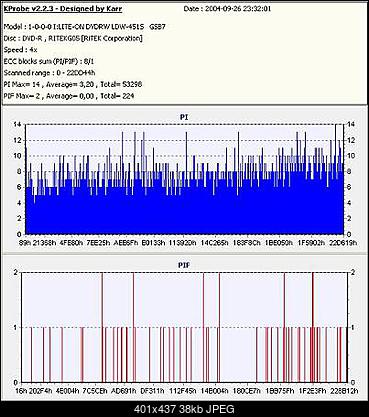This screenshot has width=369, height=417.
Task: Click the 22D619h label on PI axis
Action: click(x=344, y=243)
